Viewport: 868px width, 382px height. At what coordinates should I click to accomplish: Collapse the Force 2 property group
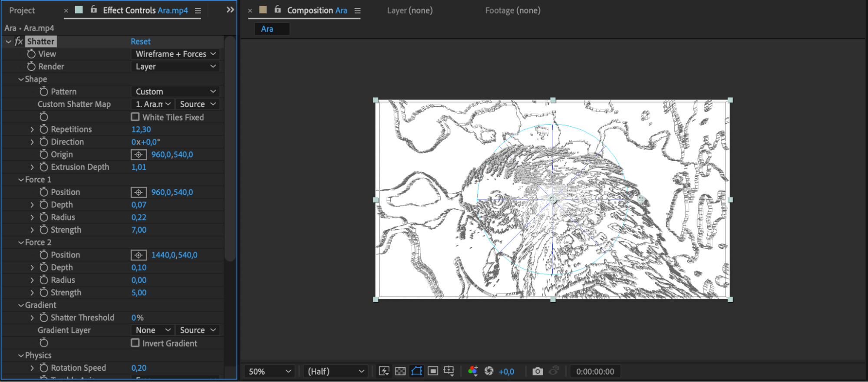click(x=21, y=243)
